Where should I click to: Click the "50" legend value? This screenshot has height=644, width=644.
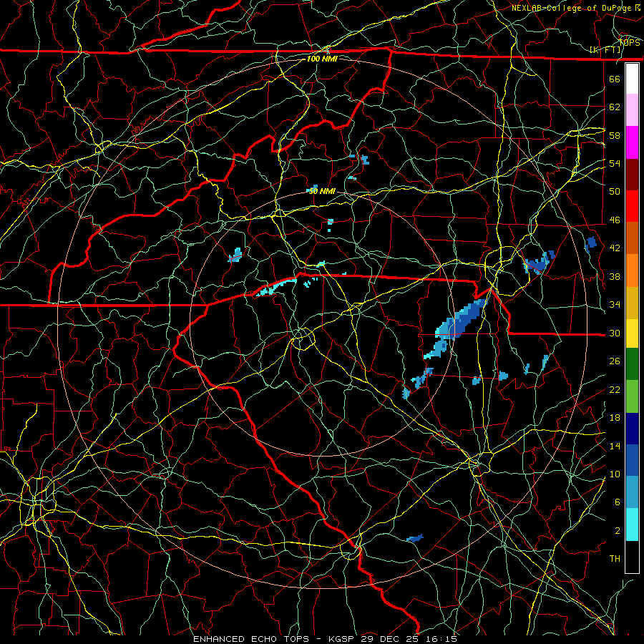[615, 192]
